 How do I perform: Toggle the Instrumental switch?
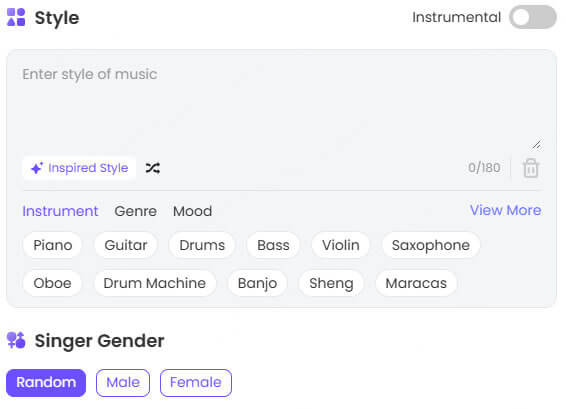click(x=532, y=17)
